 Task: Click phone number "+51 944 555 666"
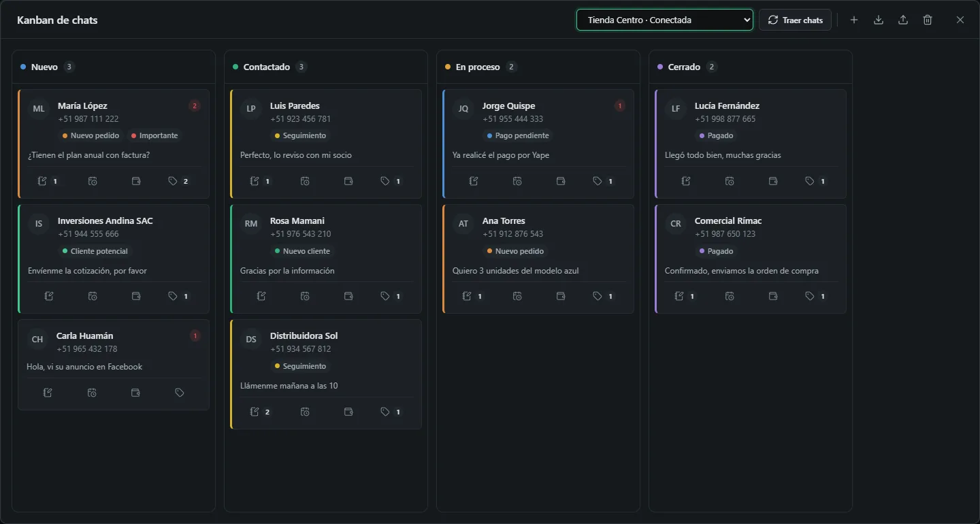pos(88,234)
